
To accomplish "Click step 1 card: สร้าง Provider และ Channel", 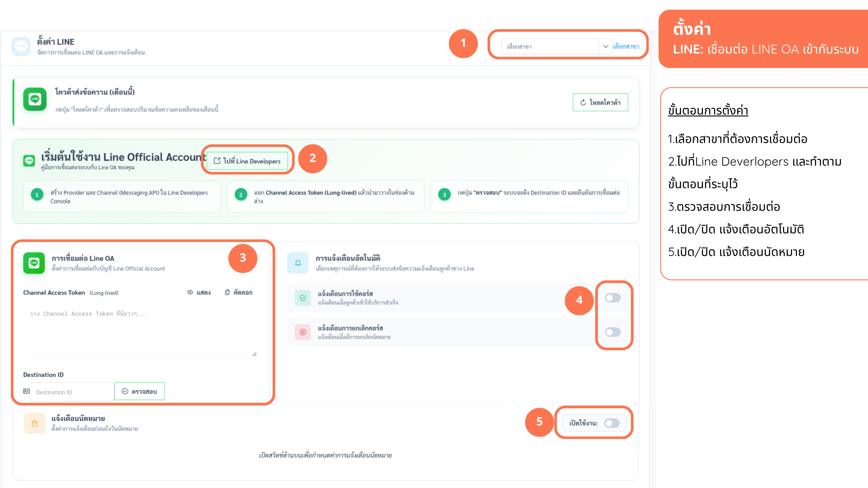I will pos(122,197).
